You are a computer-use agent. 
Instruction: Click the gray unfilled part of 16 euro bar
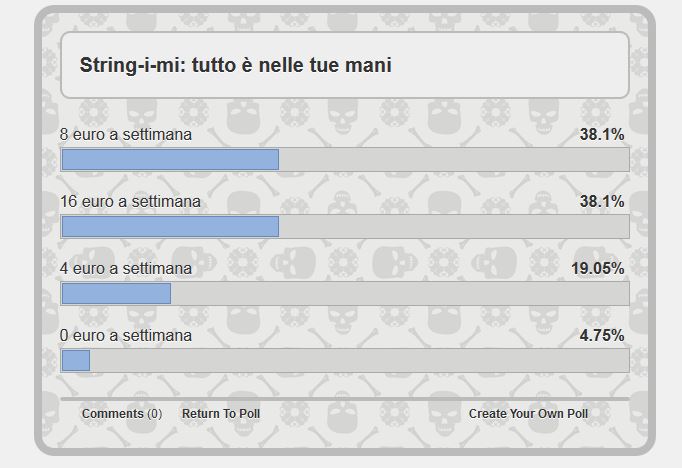tap(453, 227)
